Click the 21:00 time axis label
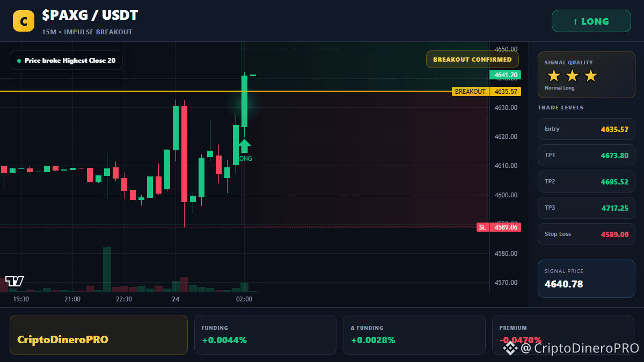Screen dimensions: 644x362 click(x=72, y=299)
